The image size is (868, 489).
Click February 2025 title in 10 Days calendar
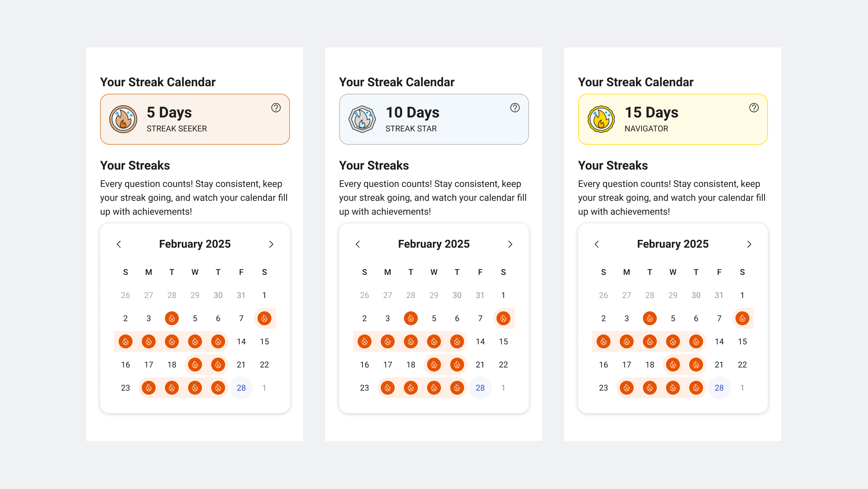pos(434,244)
